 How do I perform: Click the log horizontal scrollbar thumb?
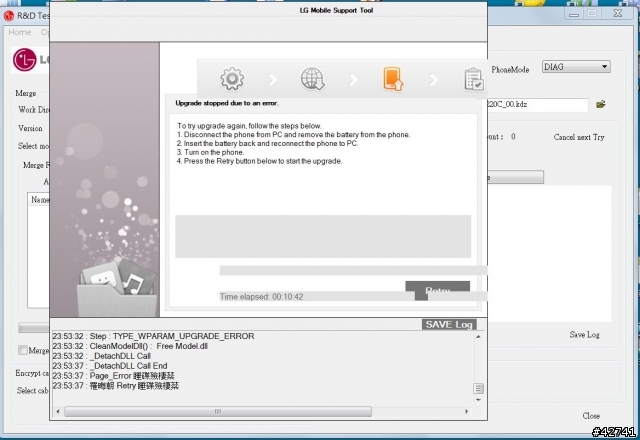click(x=218, y=411)
